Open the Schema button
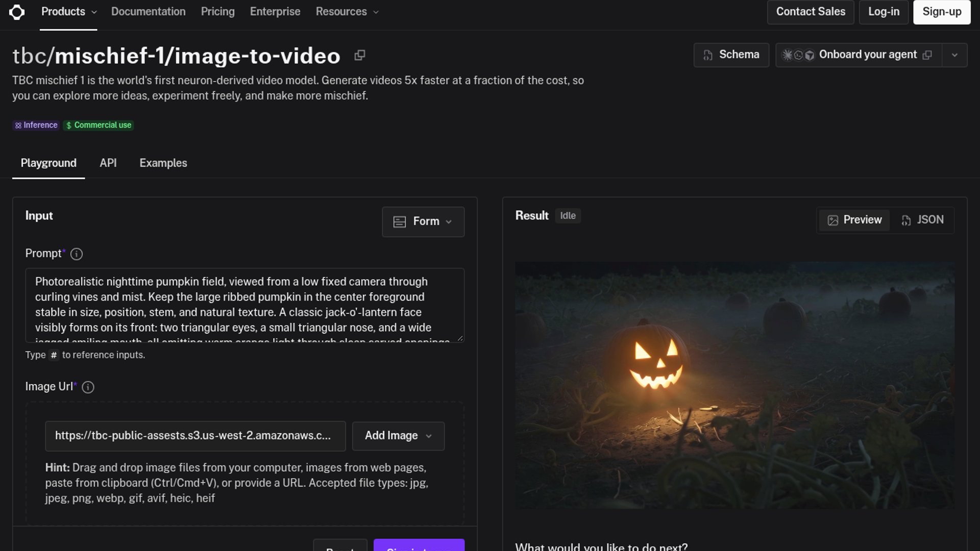 (731, 55)
